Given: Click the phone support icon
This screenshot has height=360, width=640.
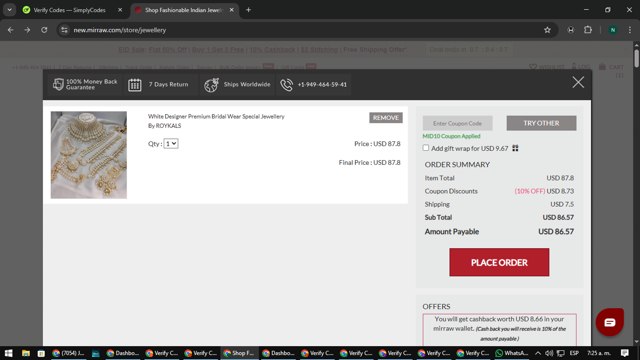Looking at the screenshot, I should point(287,85).
